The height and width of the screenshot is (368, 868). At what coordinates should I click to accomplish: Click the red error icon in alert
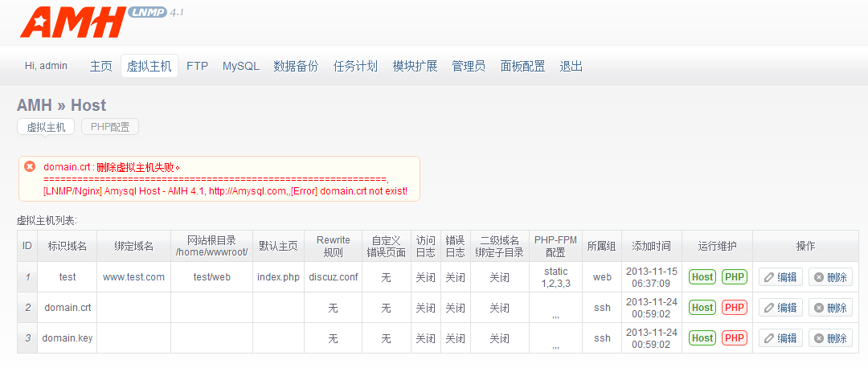pyautogui.click(x=30, y=166)
